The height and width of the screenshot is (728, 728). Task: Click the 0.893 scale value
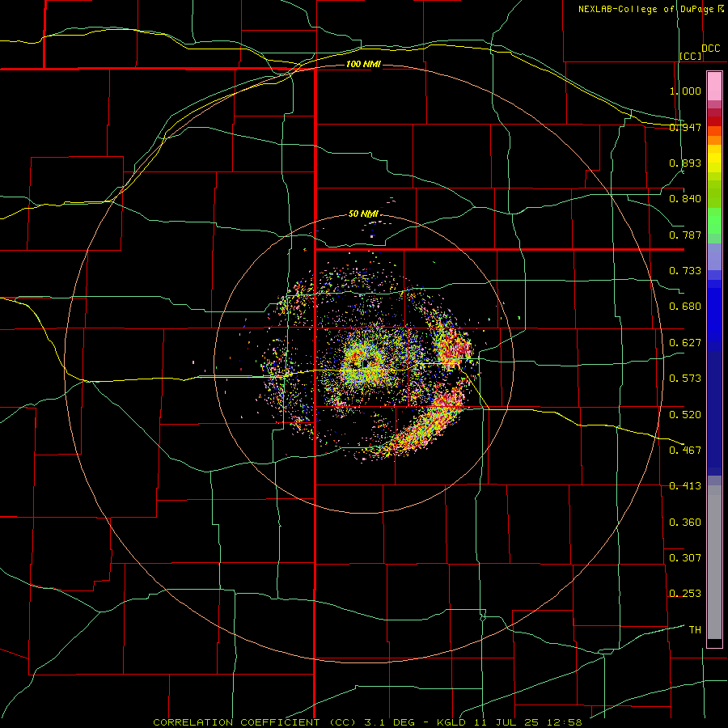pos(685,163)
